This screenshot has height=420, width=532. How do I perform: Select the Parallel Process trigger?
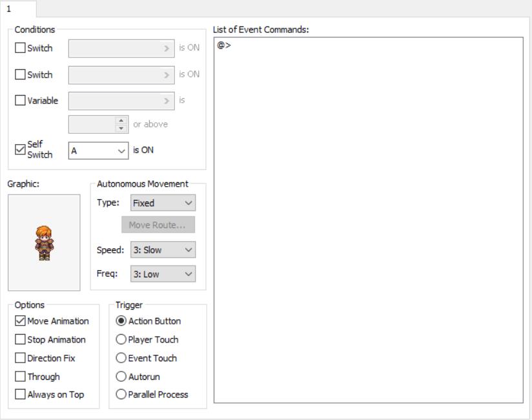point(121,394)
